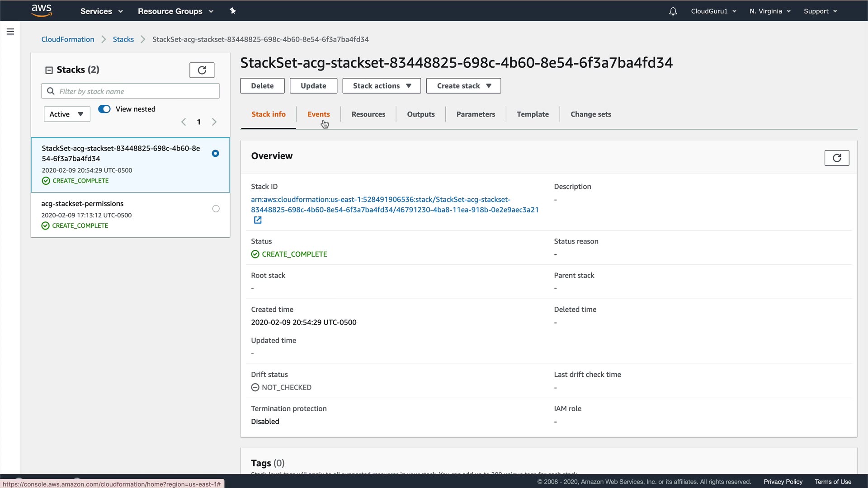Open Stack ID external link icon
Image resolution: width=868 pixels, height=488 pixels.
coord(258,220)
